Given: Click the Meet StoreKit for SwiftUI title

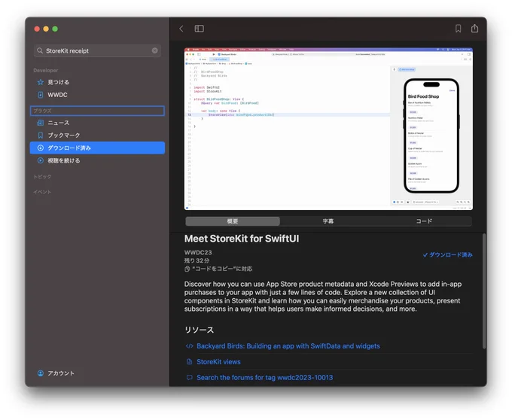Looking at the screenshot, I should [242, 239].
